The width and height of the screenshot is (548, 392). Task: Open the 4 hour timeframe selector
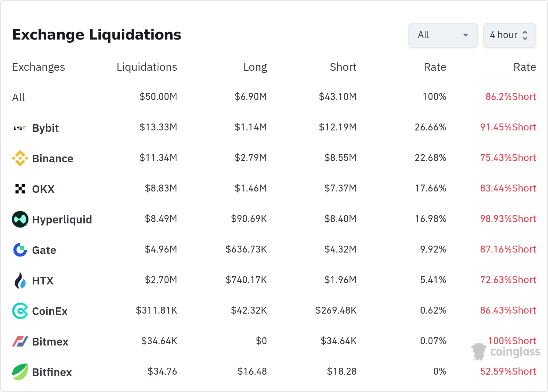[509, 35]
